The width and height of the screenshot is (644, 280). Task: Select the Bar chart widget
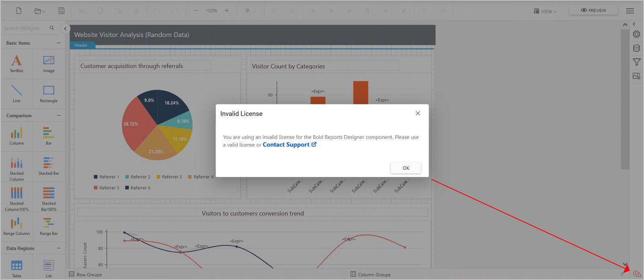click(49, 136)
